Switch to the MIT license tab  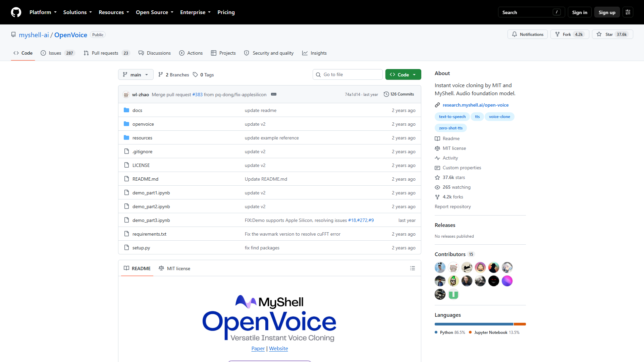click(174, 268)
